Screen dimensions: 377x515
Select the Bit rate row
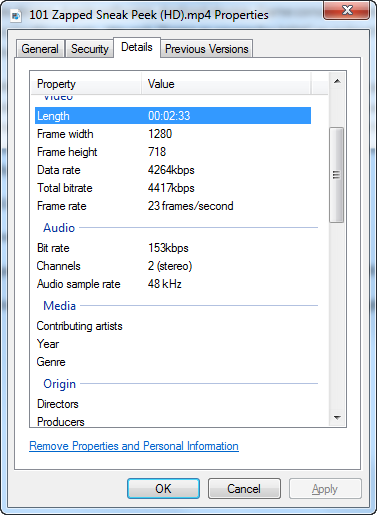point(173,248)
